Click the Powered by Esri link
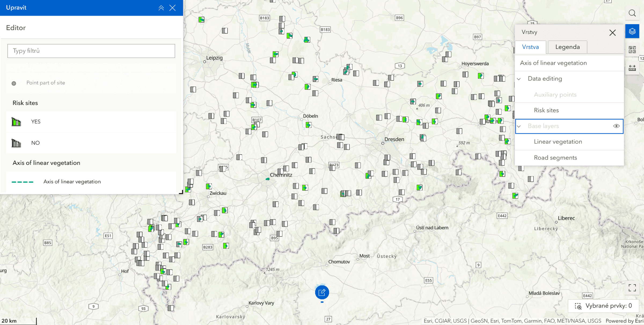Image resolution: width=644 pixels, height=325 pixels. click(624, 321)
